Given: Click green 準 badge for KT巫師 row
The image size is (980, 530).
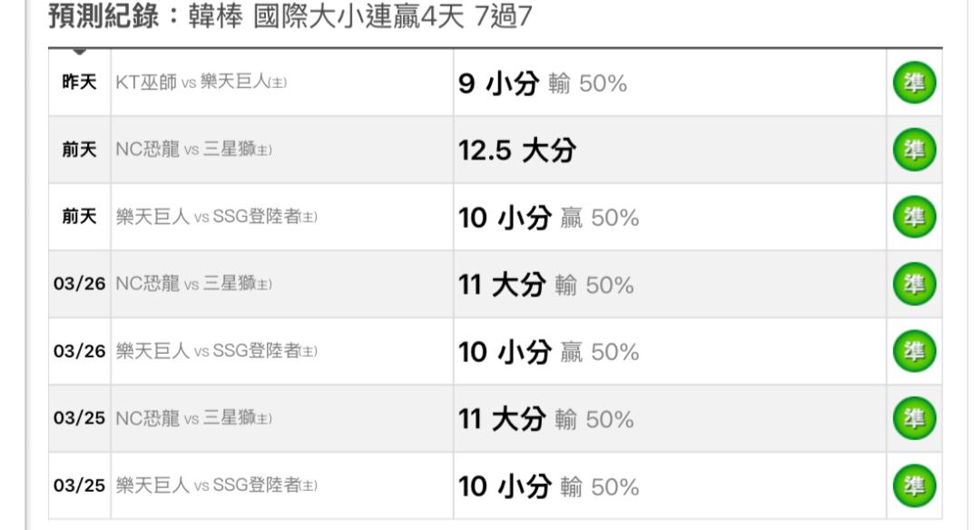Looking at the screenshot, I should click(x=914, y=83).
